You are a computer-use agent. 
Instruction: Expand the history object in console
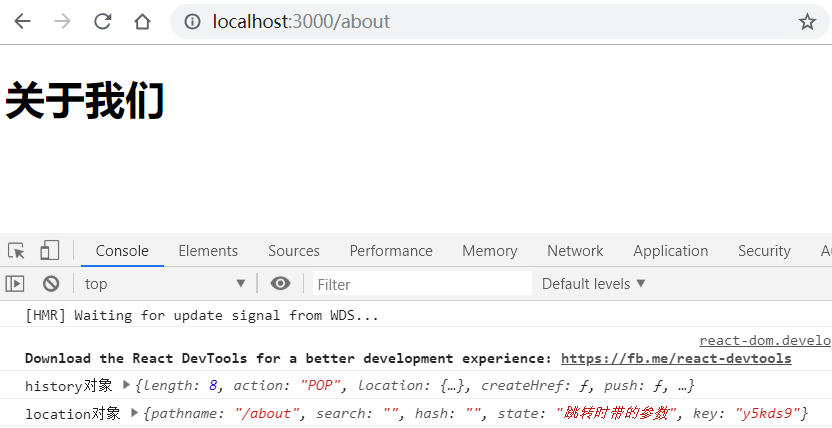pyautogui.click(x=126, y=385)
